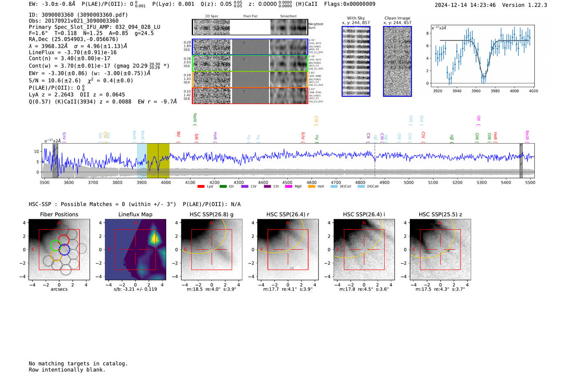Select the HeII orange legend swatch

[x=311, y=186]
